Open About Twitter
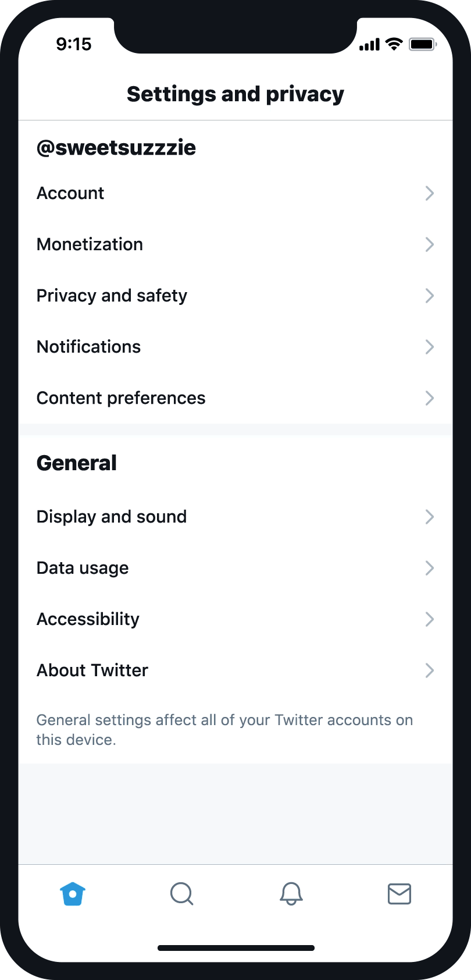 click(92, 670)
